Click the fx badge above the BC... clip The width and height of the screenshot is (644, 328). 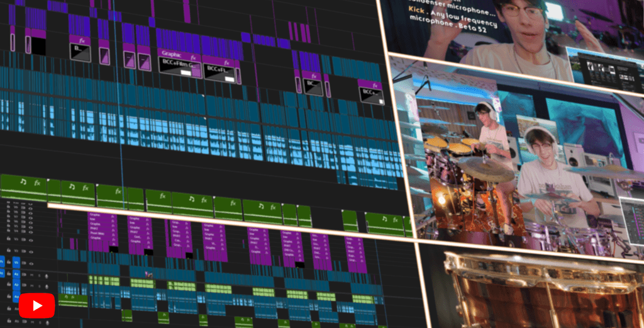coord(314,76)
